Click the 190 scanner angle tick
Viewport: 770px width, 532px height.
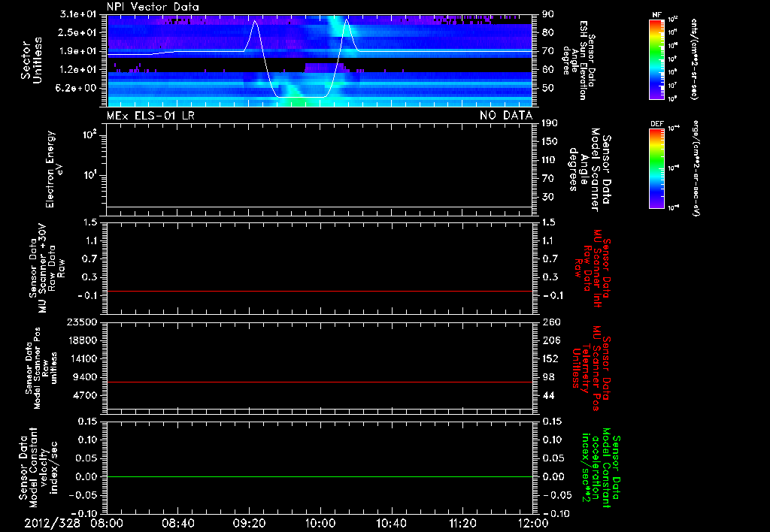pyautogui.click(x=550, y=123)
